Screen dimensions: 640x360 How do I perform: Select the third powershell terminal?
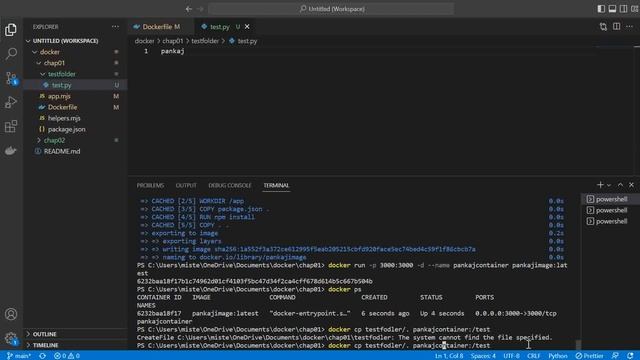610,221
